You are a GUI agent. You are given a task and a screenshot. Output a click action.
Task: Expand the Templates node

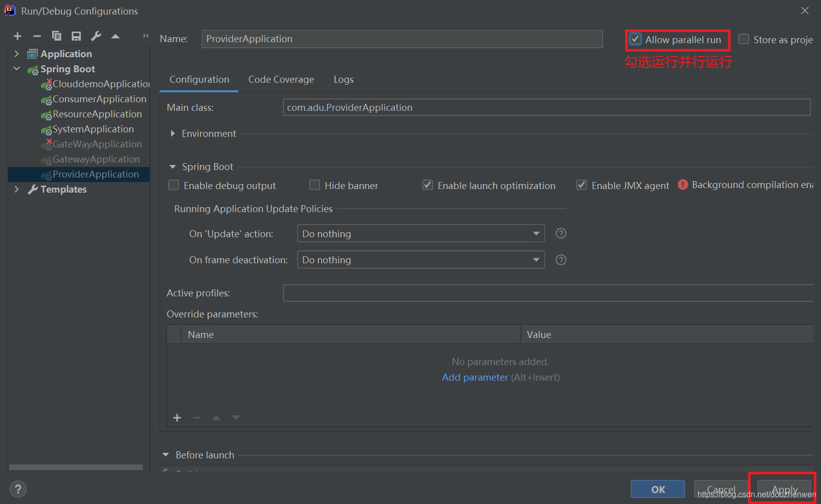point(17,189)
